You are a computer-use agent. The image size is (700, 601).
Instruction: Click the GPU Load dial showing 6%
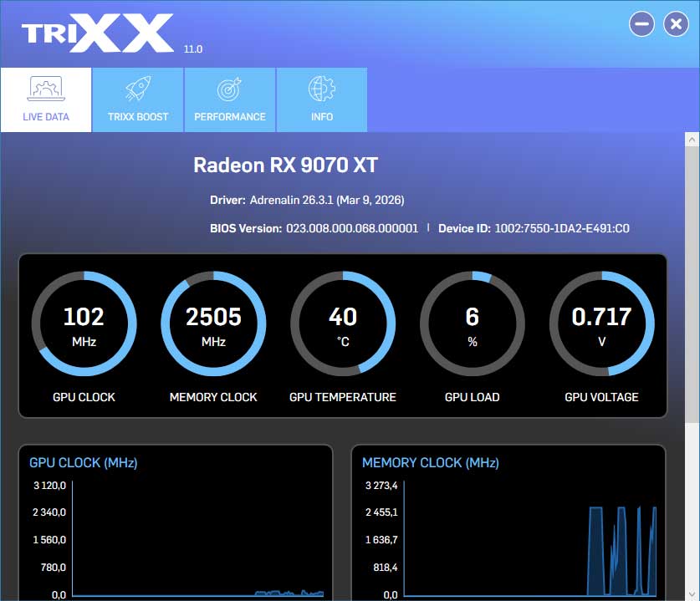tap(472, 324)
